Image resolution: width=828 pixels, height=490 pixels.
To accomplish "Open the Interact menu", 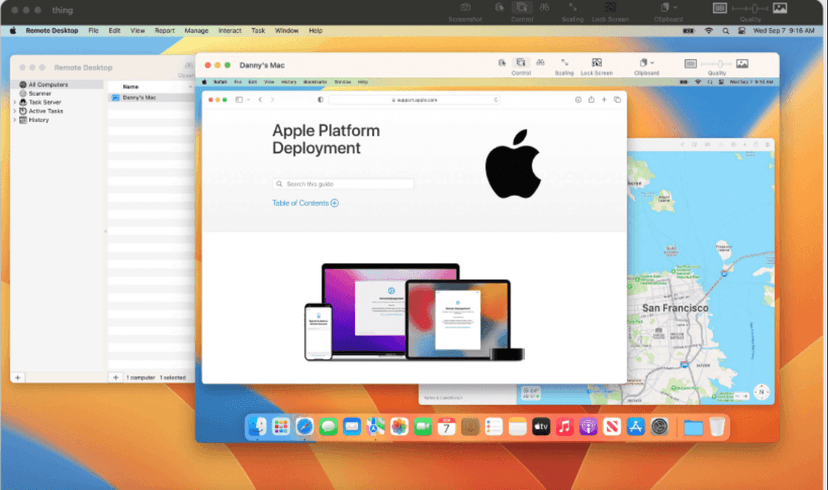I will [230, 31].
